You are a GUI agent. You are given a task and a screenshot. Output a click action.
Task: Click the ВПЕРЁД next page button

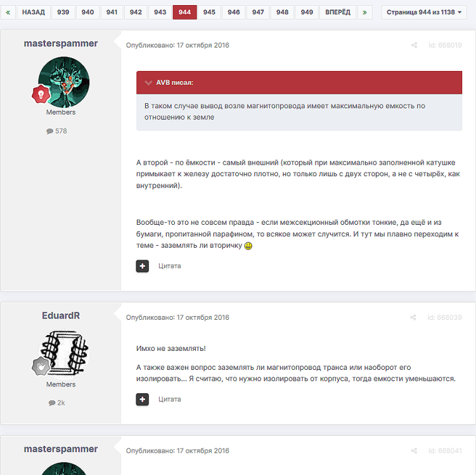pyautogui.click(x=338, y=13)
